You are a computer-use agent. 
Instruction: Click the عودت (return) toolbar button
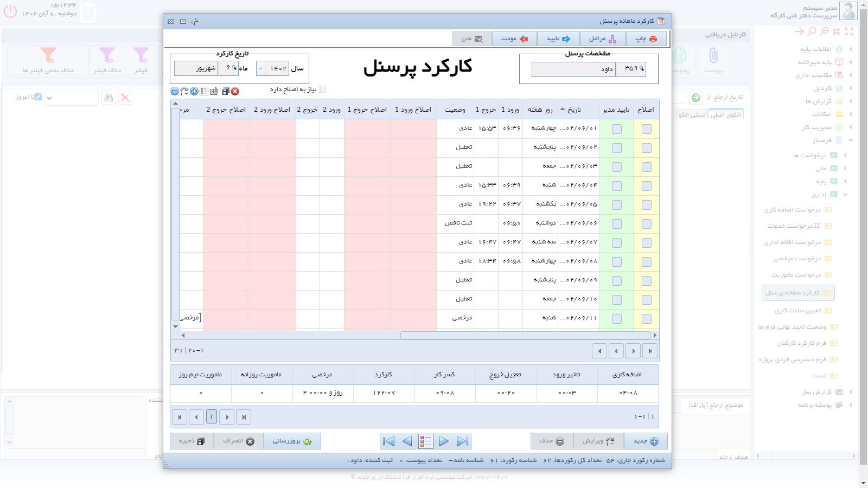515,38
